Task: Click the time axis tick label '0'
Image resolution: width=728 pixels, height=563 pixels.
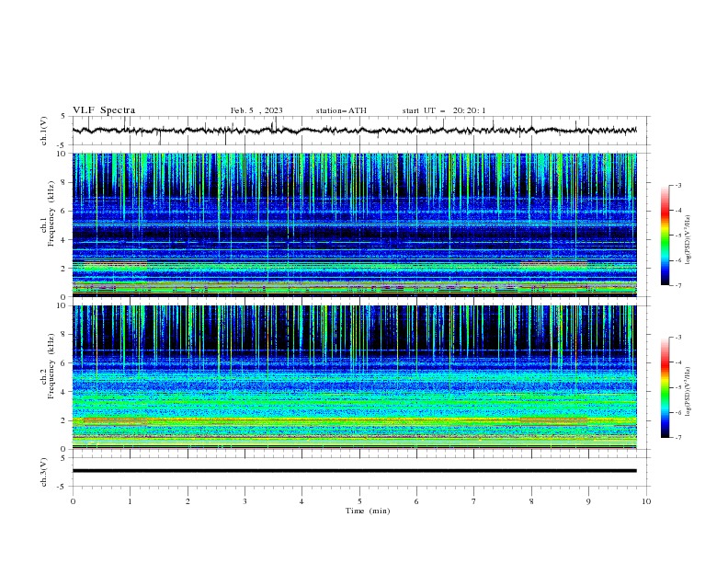Action: coord(73,501)
